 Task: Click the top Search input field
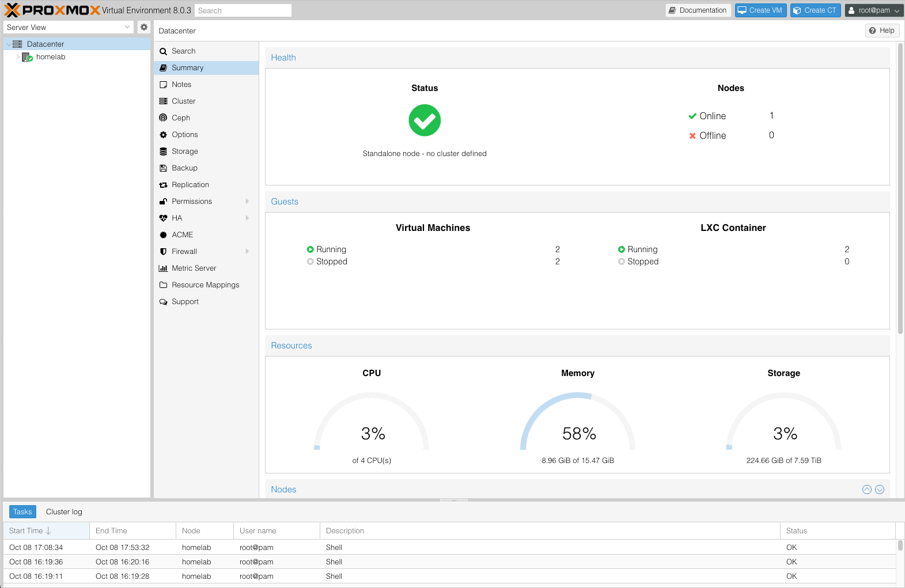coord(243,10)
